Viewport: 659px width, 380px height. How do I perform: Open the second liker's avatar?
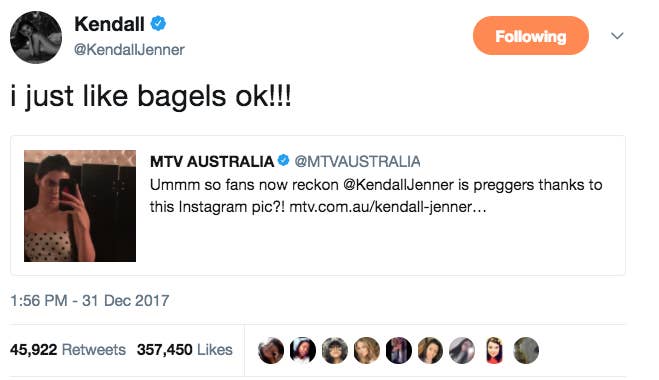(303, 350)
